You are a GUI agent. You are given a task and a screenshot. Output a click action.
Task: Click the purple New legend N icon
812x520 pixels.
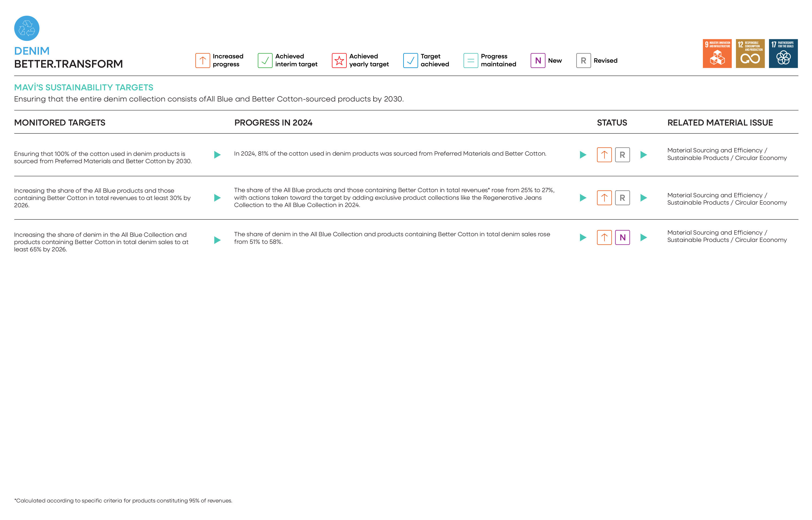538,60
